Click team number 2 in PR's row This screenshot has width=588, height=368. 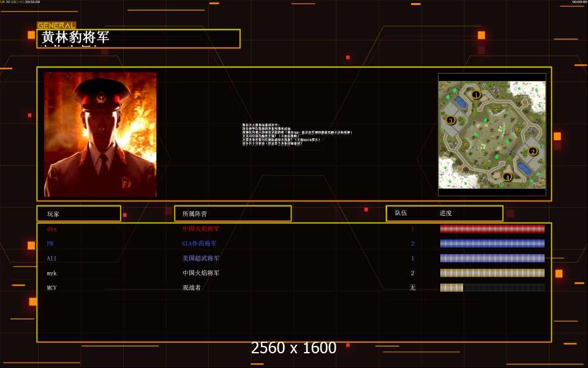coord(412,243)
